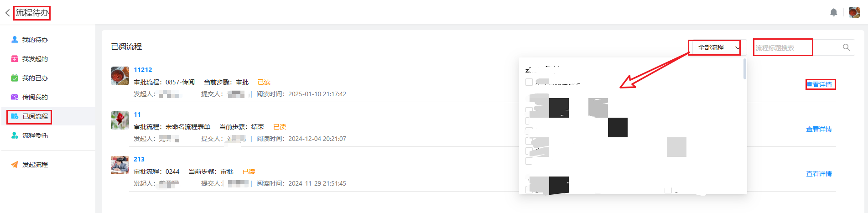Open the user avatar menu at top right
868x213 pixels.
tap(854, 12)
